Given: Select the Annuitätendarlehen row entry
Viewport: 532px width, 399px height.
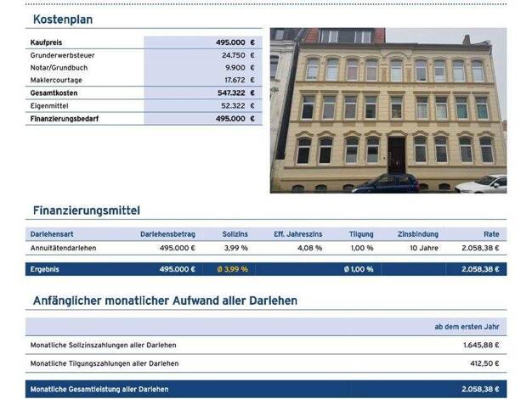Looking at the screenshot, I should pyautogui.click(x=64, y=248).
